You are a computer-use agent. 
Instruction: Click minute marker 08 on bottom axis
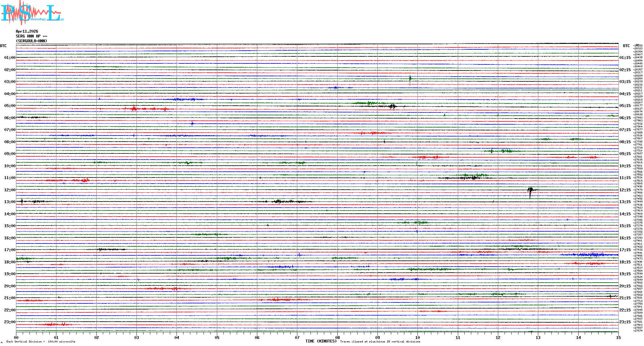337,337
